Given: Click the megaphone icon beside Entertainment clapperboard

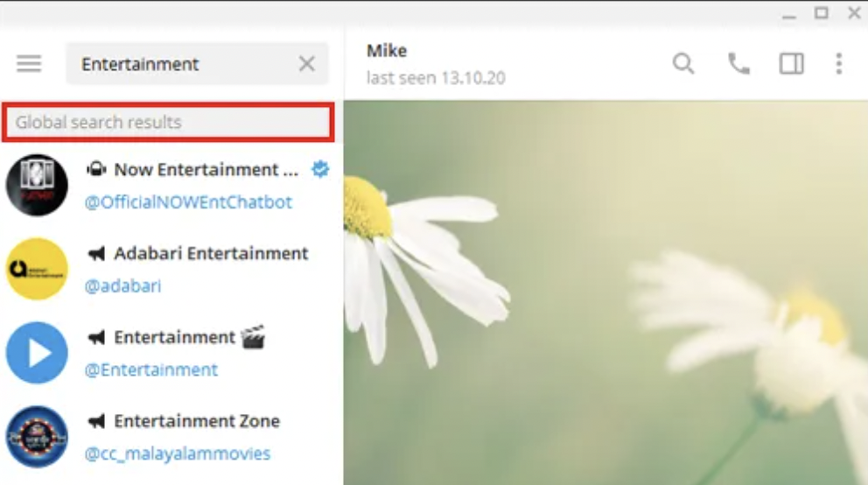Looking at the screenshot, I should click(x=96, y=337).
